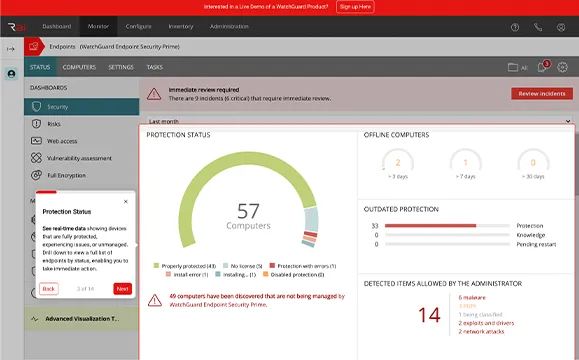Switch to the COMPUTERS tab
The image size is (579, 360).
79,67
